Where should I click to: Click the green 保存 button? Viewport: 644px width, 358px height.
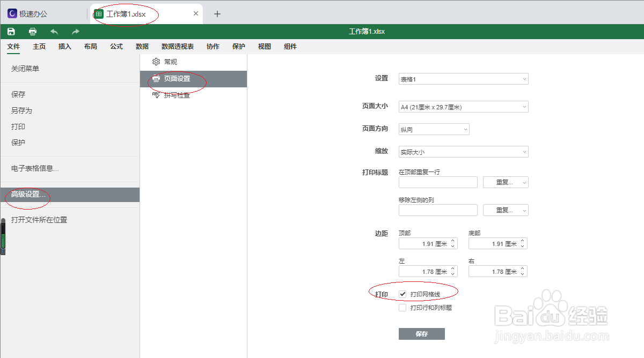422,333
